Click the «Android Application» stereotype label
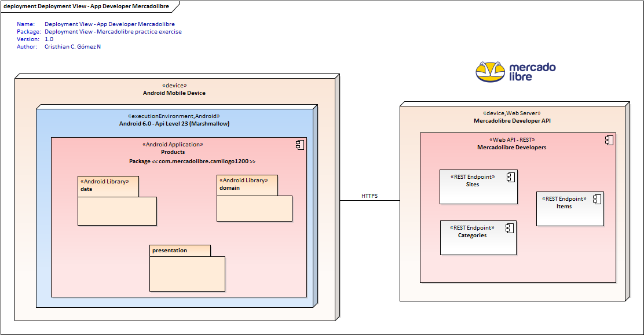This screenshot has height=335, width=644. click(x=173, y=145)
